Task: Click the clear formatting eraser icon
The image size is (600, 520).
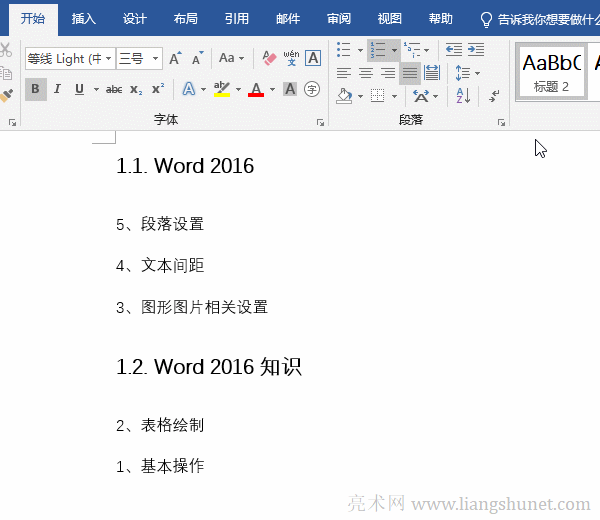Action: coord(268,58)
